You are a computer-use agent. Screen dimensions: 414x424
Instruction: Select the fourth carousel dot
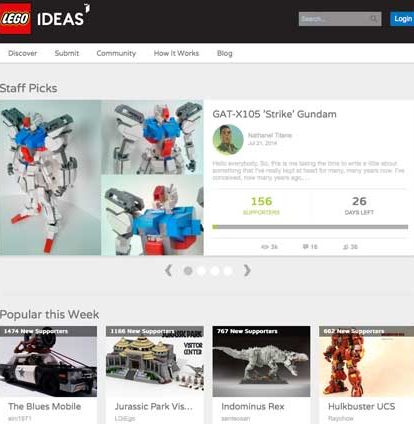click(x=228, y=271)
